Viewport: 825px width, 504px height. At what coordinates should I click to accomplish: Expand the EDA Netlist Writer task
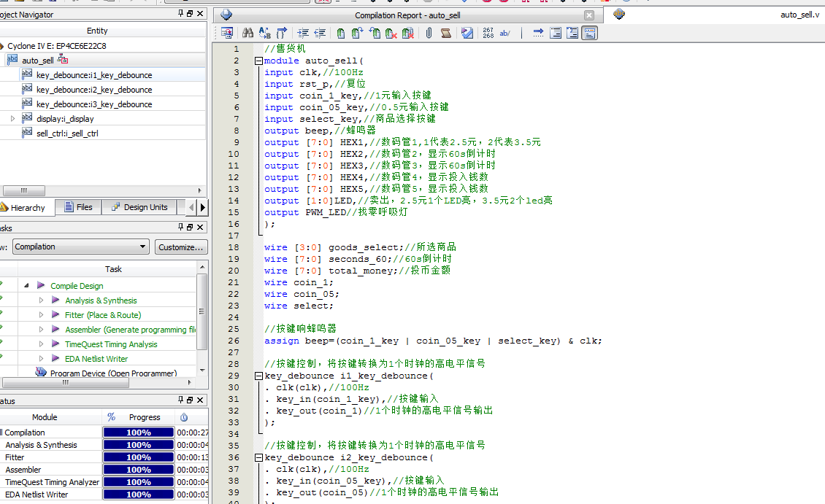[x=41, y=358]
